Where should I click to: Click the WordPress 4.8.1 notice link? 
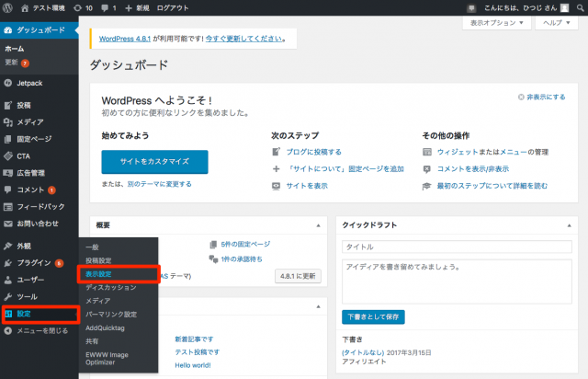(125, 39)
